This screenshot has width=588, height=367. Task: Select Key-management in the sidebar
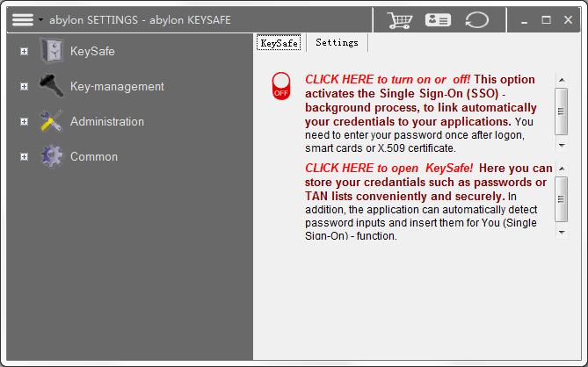tap(117, 87)
